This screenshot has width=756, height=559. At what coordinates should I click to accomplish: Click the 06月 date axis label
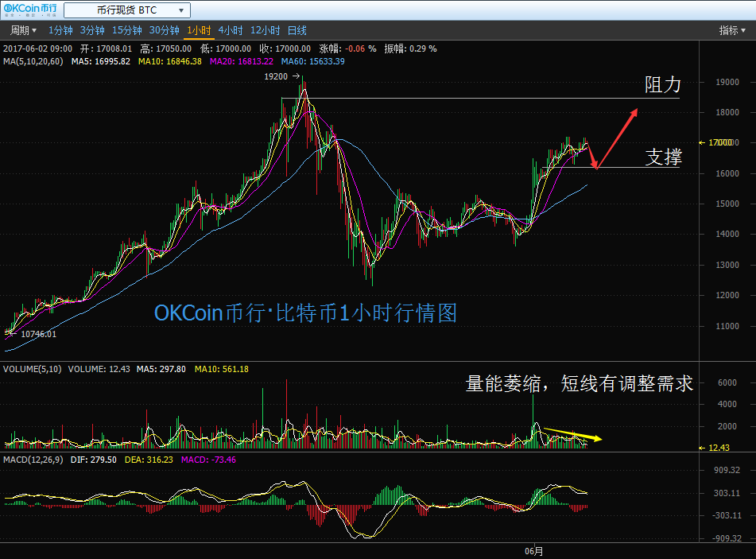click(534, 550)
